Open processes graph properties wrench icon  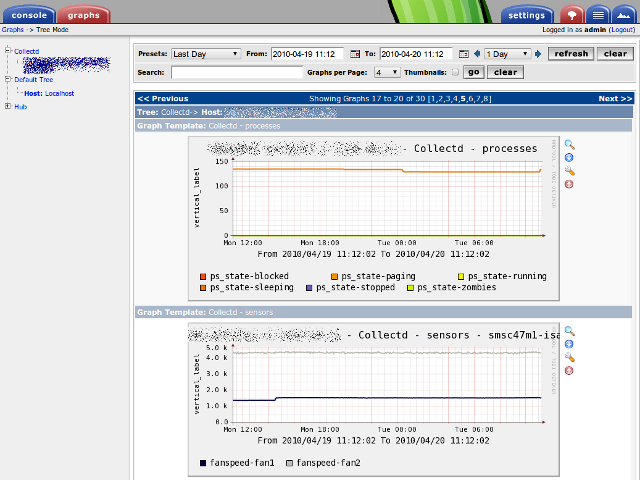pos(569,171)
